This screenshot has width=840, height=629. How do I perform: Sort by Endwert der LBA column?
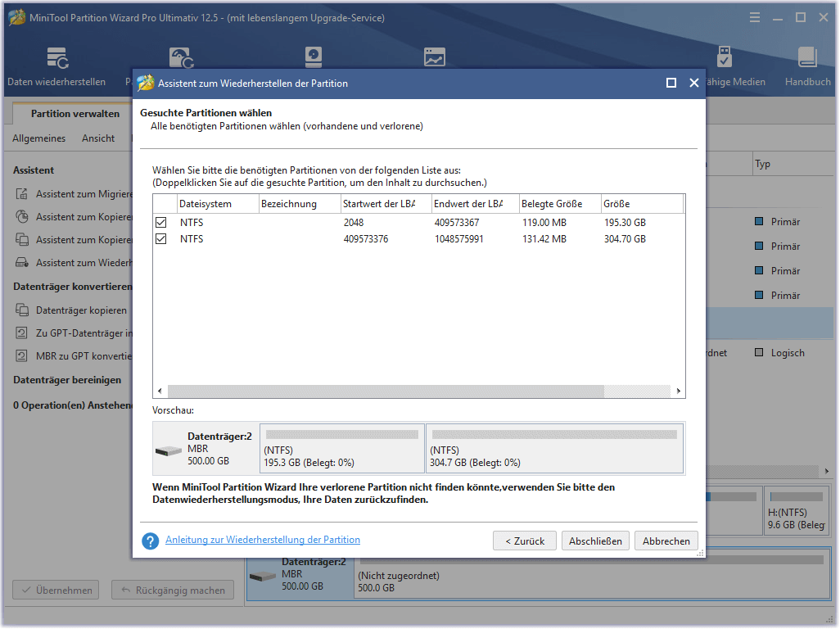[475, 204]
